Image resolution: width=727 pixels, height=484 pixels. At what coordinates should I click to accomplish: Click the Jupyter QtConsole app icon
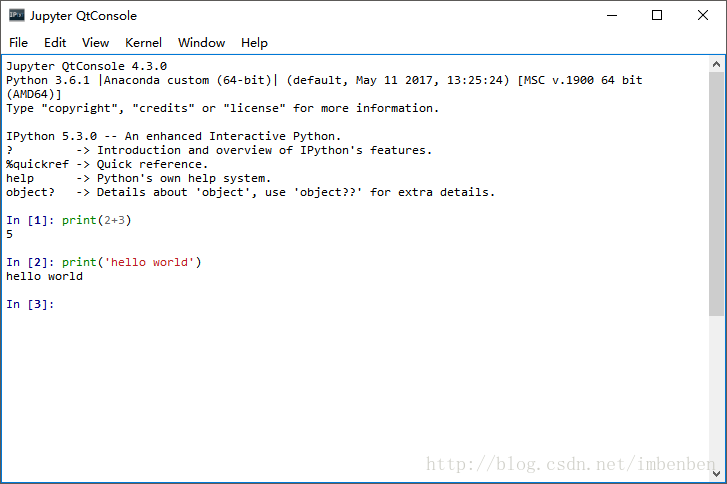[16, 15]
